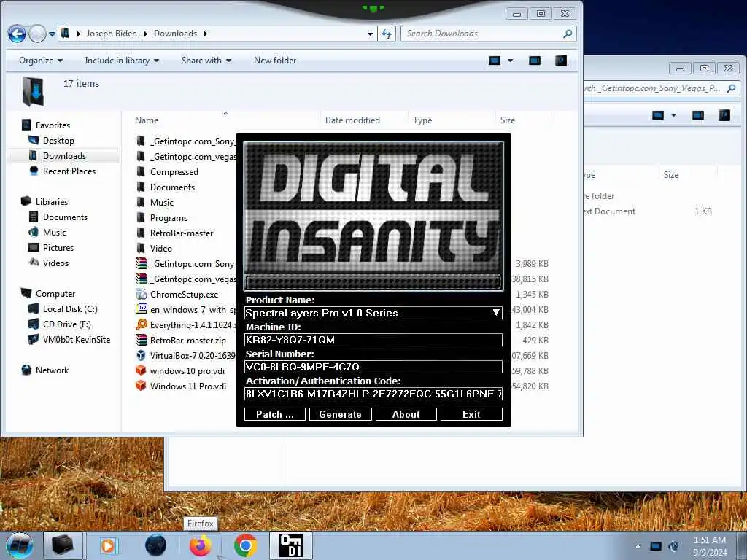This screenshot has width=747, height=560.
Task: Select Pictures under Libraries
Action: [58, 248]
